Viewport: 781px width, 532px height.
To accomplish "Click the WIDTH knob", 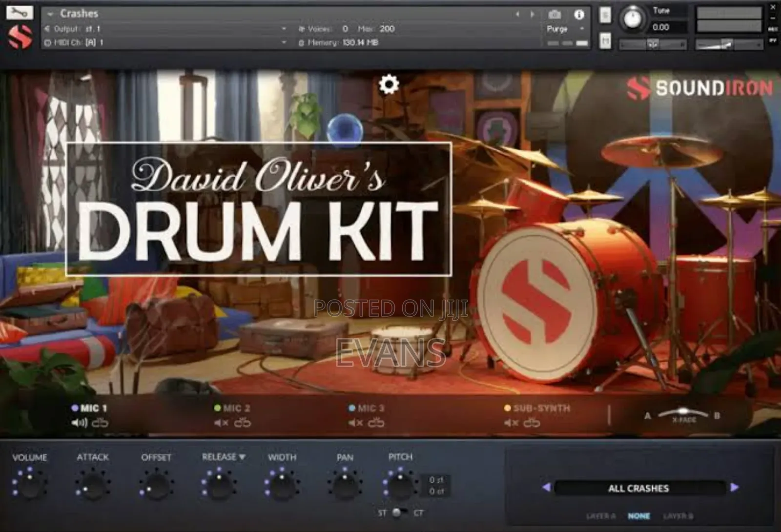I will [282, 485].
